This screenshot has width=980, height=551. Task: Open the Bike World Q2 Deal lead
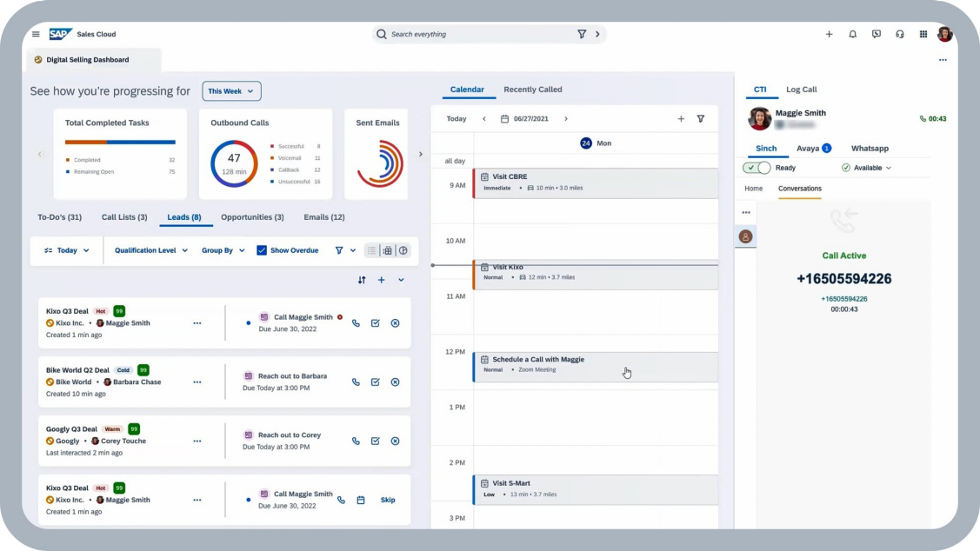(77, 370)
